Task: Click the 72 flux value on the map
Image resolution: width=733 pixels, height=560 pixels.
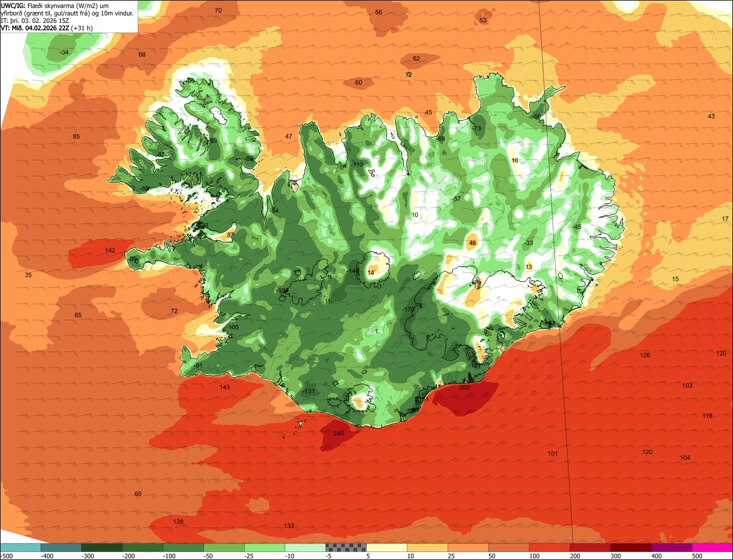Action: 174,311
